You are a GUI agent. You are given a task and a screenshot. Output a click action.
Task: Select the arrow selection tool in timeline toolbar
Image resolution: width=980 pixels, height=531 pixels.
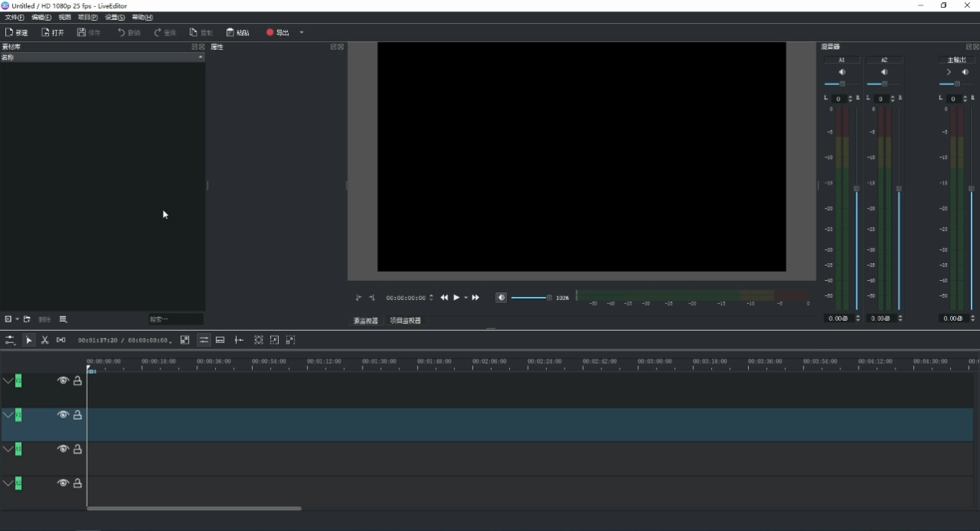tap(29, 340)
